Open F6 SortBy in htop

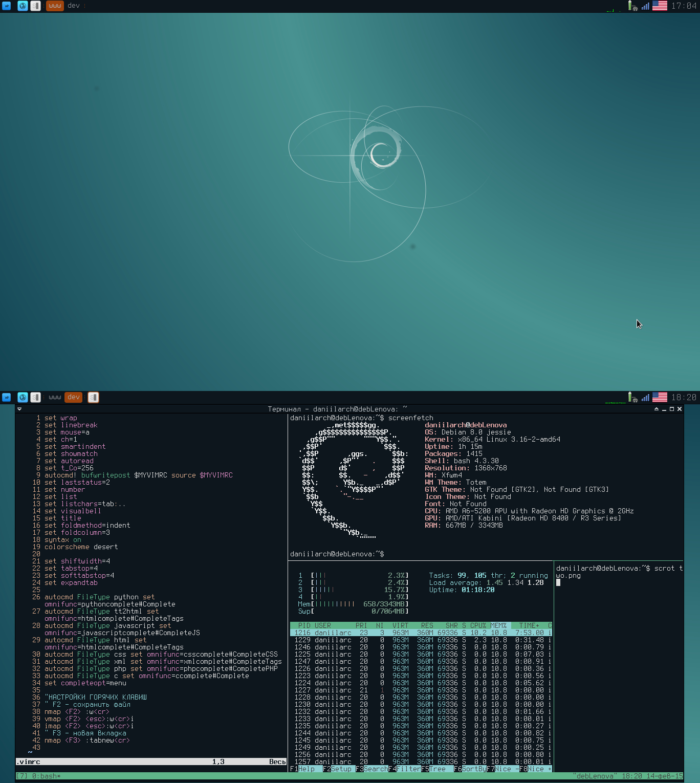pyautogui.click(x=470, y=769)
